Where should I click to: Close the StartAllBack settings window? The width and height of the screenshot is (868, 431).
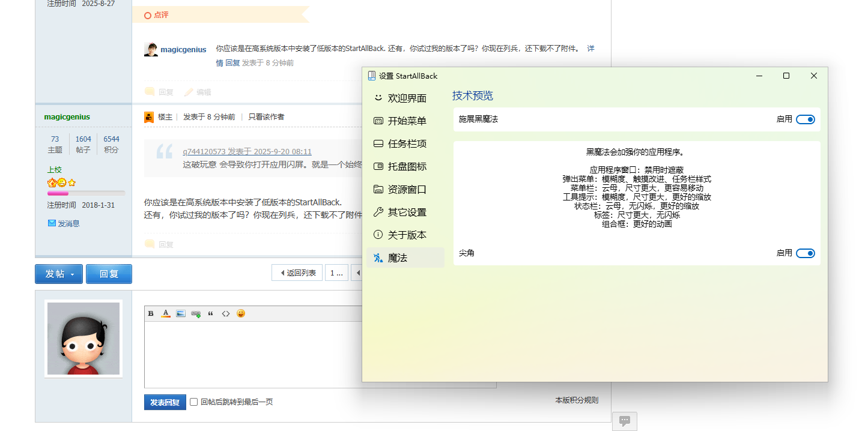(814, 76)
